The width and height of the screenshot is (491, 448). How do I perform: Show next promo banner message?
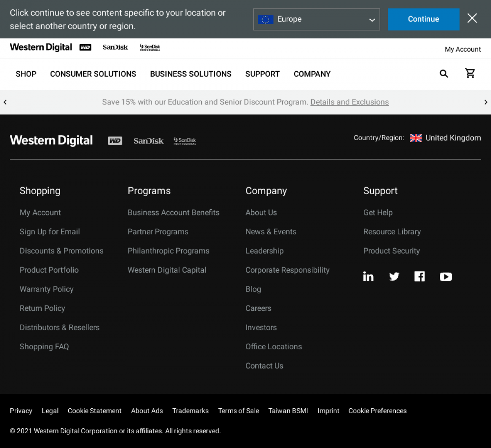[x=486, y=102]
